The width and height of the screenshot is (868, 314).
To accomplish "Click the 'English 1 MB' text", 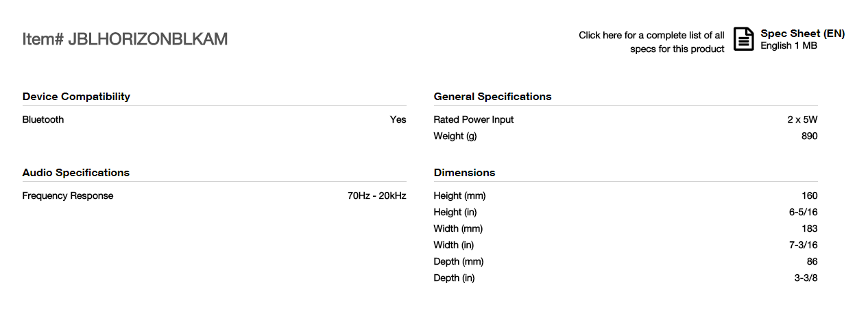I will click(788, 46).
